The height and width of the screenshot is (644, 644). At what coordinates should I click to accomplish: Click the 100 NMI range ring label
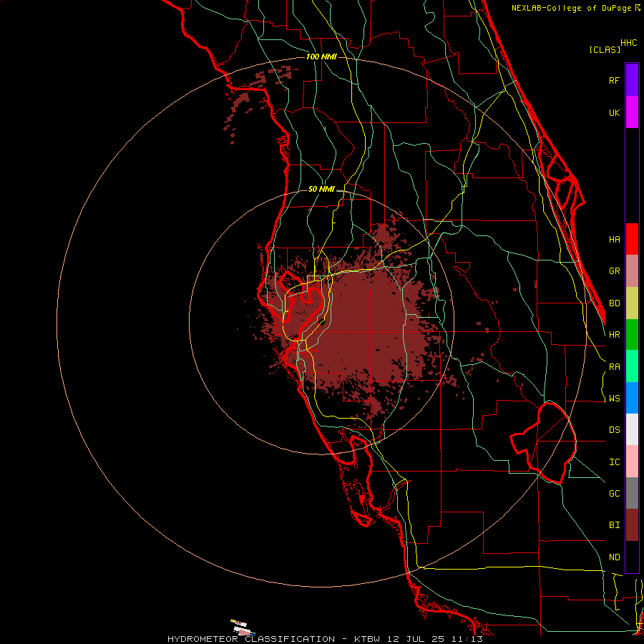[321, 57]
